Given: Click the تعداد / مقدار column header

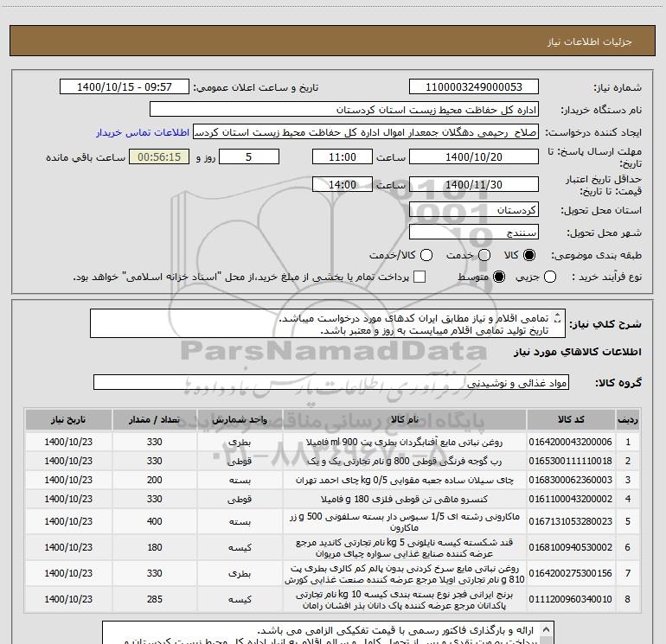Looking at the screenshot, I should coord(155,419).
